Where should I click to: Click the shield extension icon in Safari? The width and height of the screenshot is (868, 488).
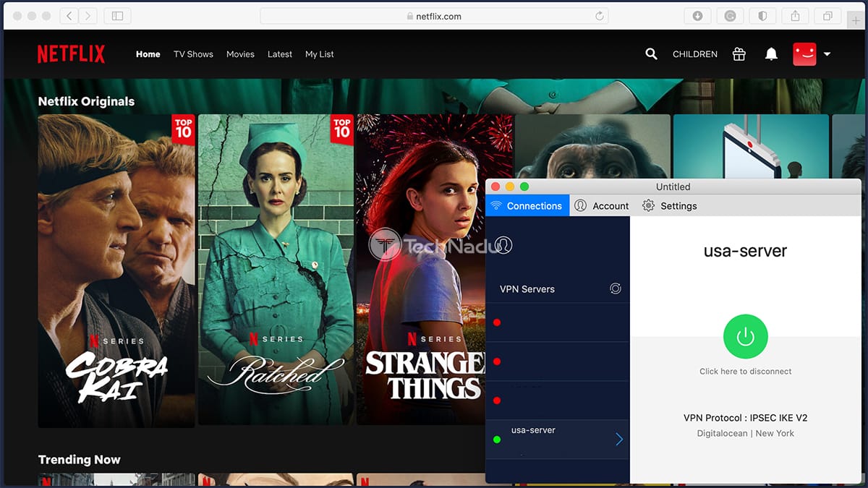tap(762, 16)
